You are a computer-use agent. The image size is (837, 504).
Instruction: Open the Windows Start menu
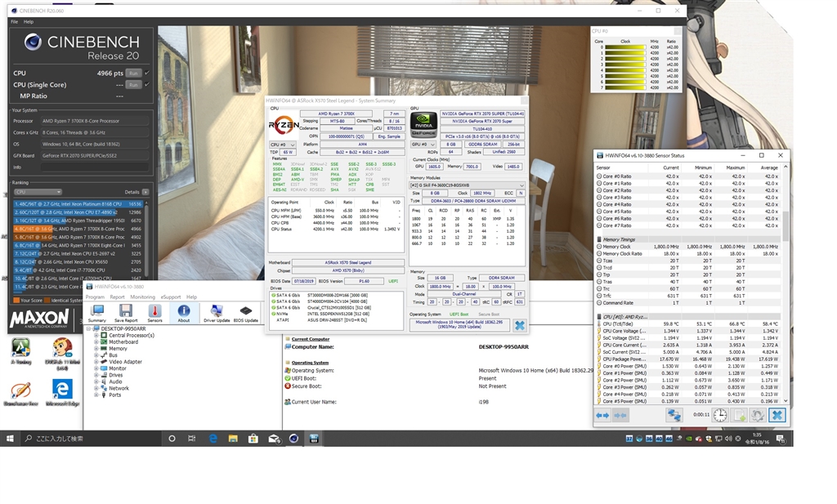tap(10, 439)
